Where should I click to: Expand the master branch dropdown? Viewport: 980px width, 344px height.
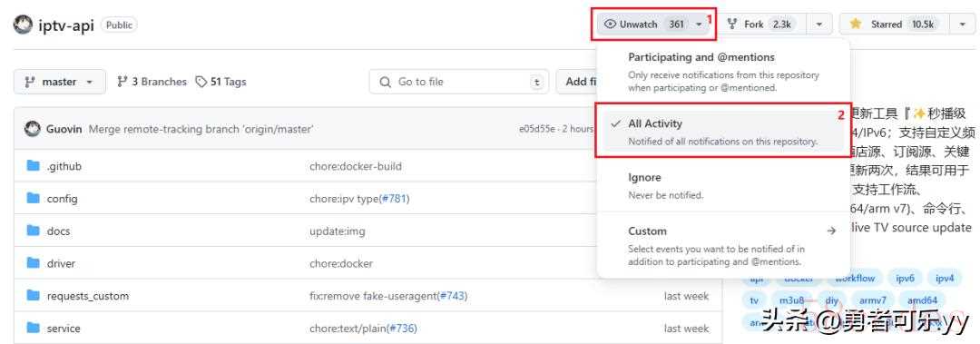pos(60,82)
